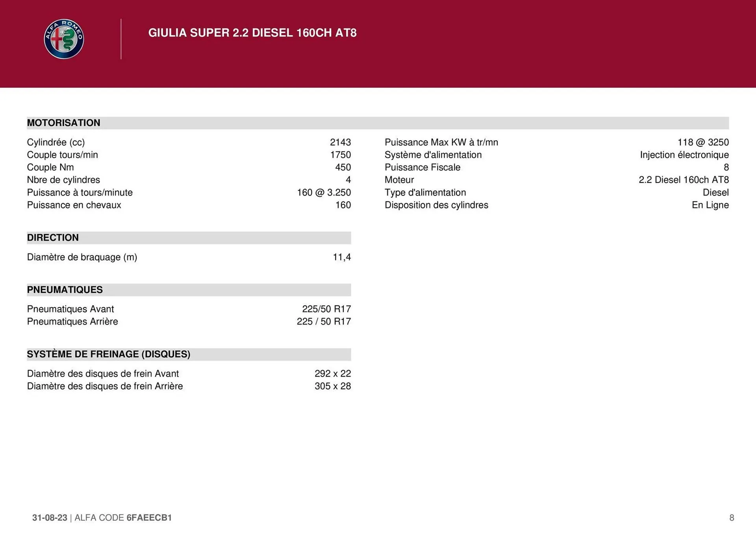Image resolution: width=756 pixels, height=534 pixels.
Task: Select the Puissance à tours/minute row label
Action: click(x=80, y=192)
